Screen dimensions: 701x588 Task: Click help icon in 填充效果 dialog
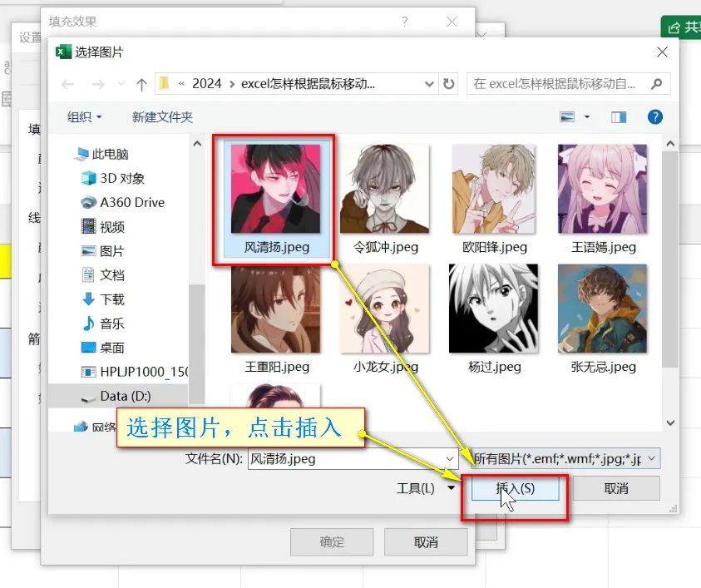(x=405, y=22)
